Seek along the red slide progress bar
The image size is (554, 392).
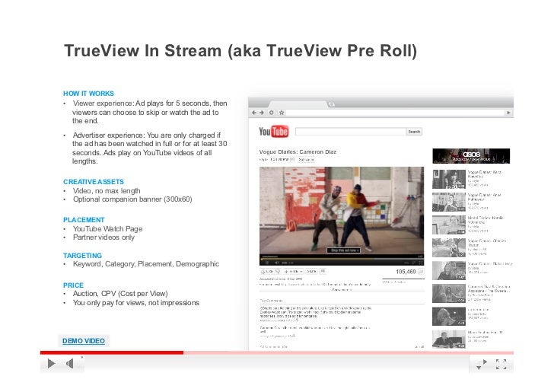point(277,352)
